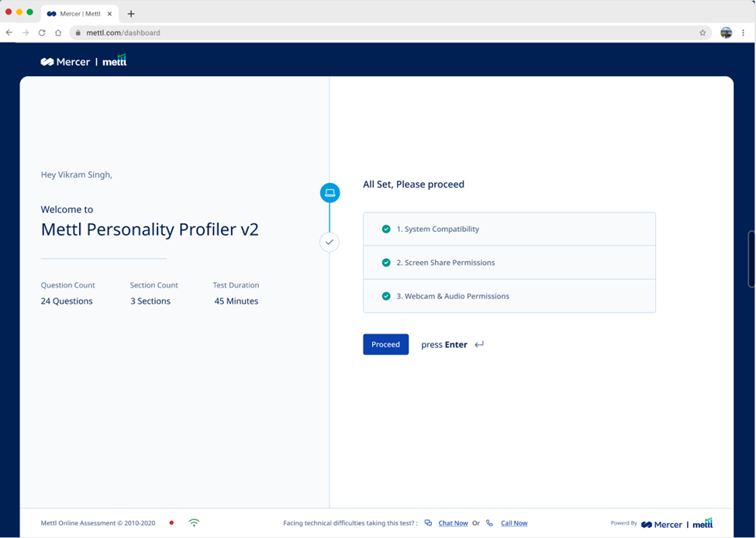Click the 'Mettl Personality Profiler v2' title
The height and width of the screenshot is (538, 756).
coord(150,229)
